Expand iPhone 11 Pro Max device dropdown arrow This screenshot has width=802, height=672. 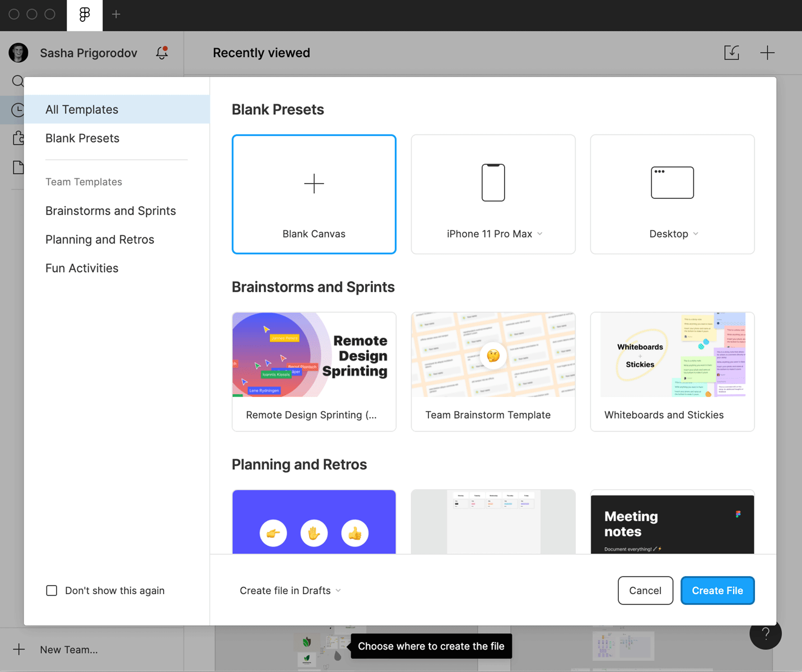point(540,234)
